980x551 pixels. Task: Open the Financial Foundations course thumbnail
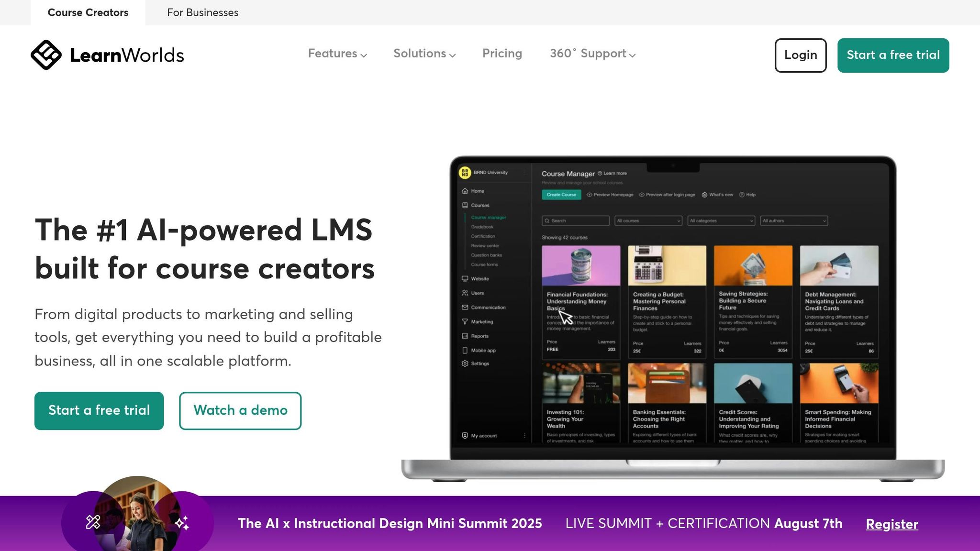click(x=581, y=265)
